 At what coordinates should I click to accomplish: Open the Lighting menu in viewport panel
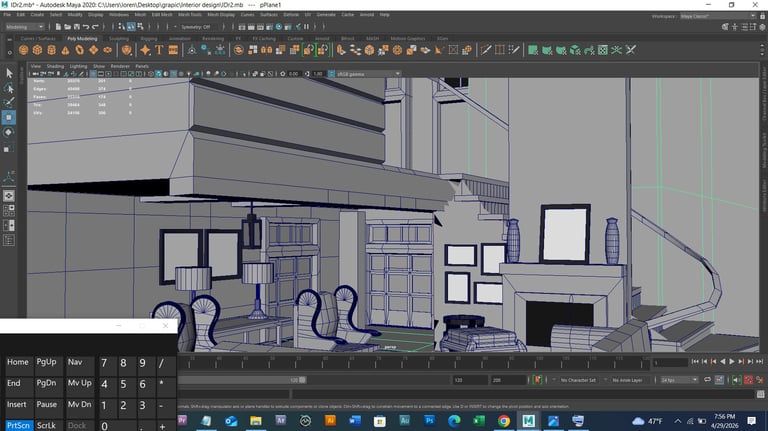(77, 66)
